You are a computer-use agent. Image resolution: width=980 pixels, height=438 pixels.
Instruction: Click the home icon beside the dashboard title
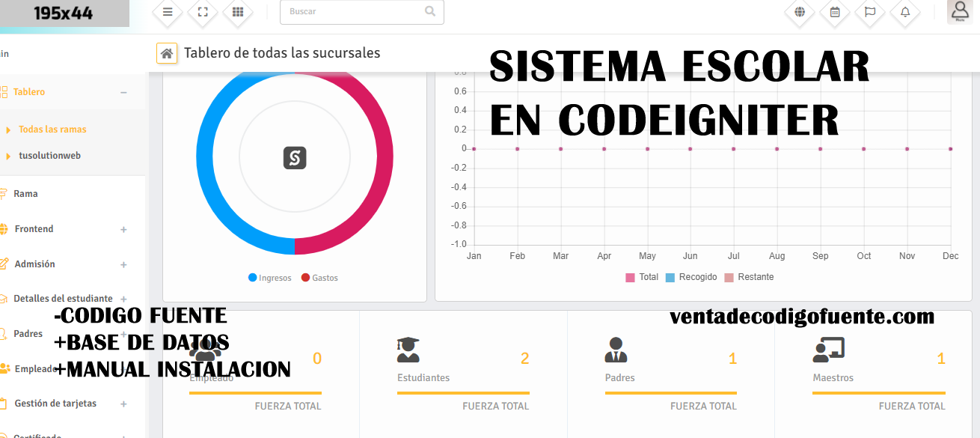[x=166, y=52]
